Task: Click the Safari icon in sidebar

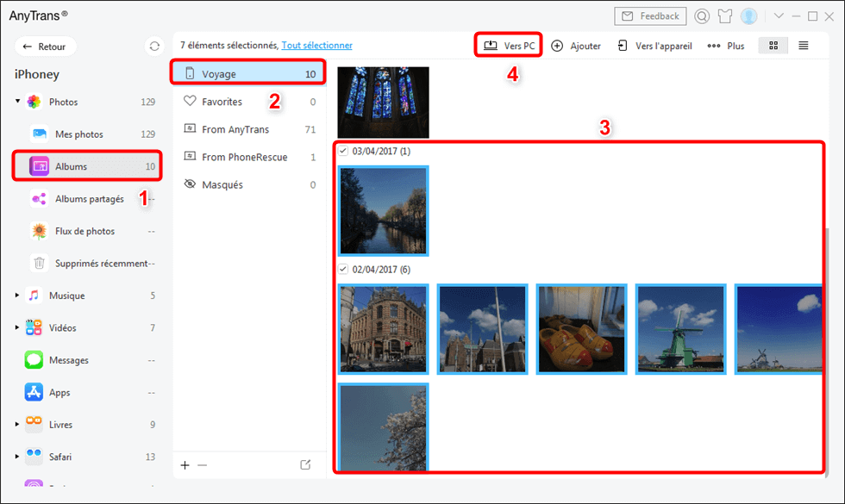Action: pyautogui.click(x=34, y=457)
